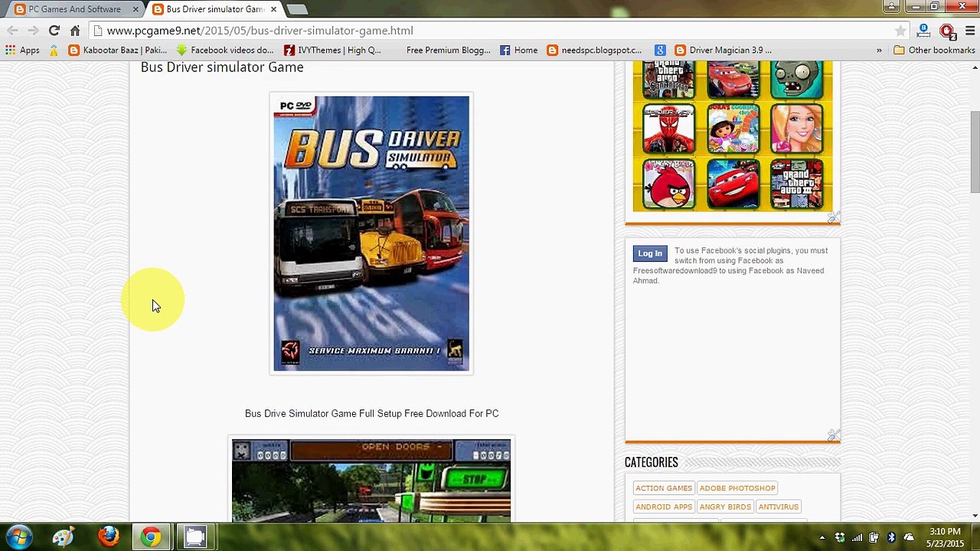Image resolution: width=980 pixels, height=551 pixels.
Task: Open a new browser tab
Action: tap(297, 9)
